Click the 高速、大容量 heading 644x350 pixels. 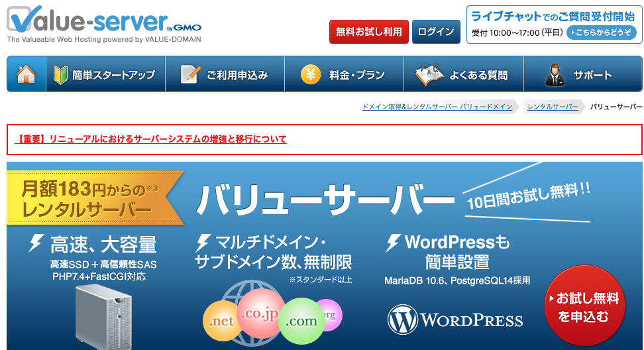[x=103, y=245]
